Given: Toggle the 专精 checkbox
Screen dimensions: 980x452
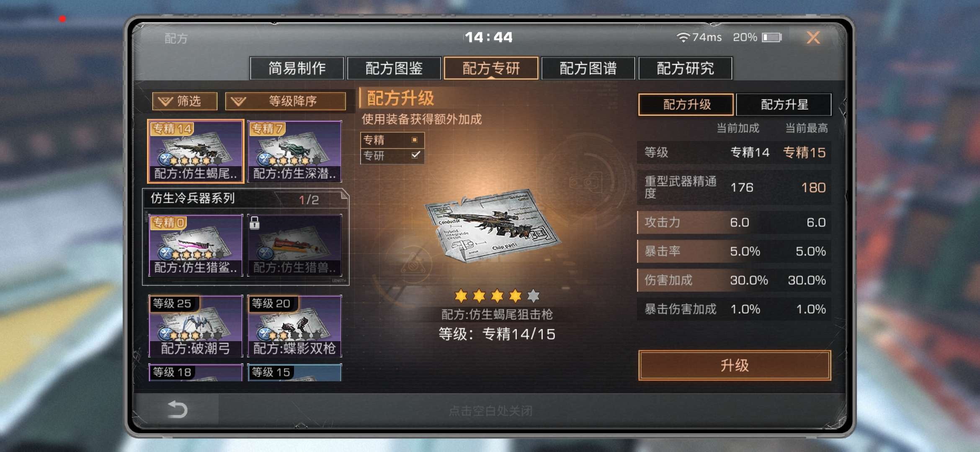Looking at the screenshot, I should pyautogui.click(x=415, y=140).
